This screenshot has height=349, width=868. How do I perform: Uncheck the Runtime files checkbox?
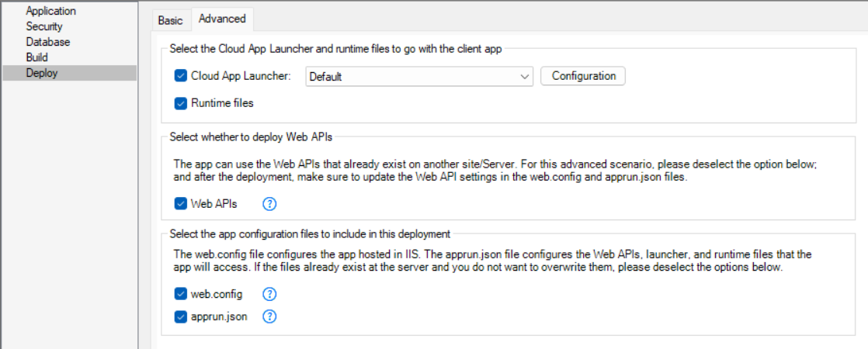[181, 102]
